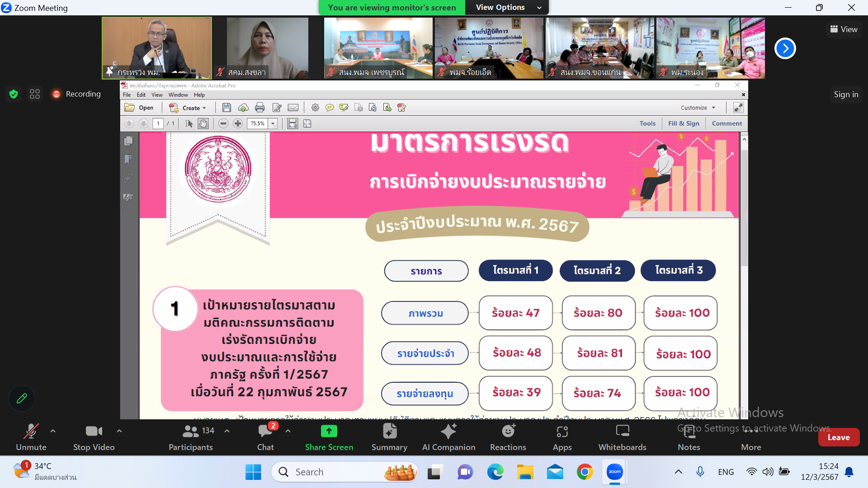The width and height of the screenshot is (868, 488).
Task: Unmute the microphone in Zoom
Action: (x=31, y=437)
